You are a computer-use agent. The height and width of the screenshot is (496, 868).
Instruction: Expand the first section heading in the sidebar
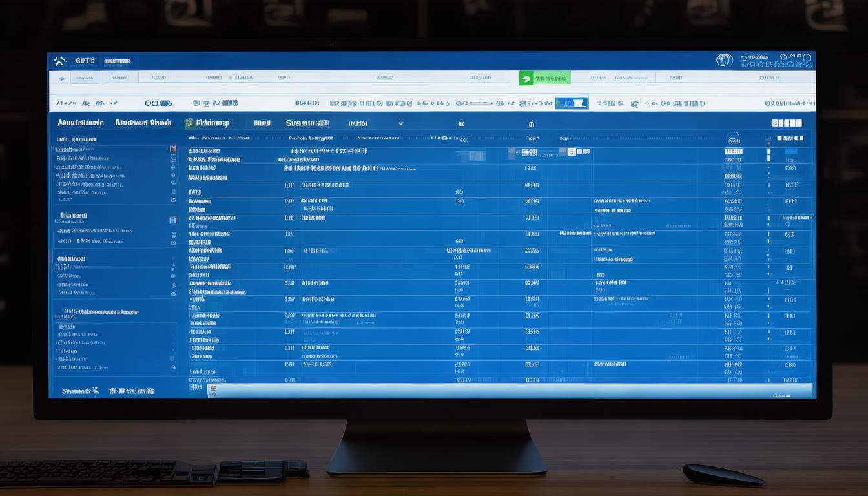pos(71,139)
